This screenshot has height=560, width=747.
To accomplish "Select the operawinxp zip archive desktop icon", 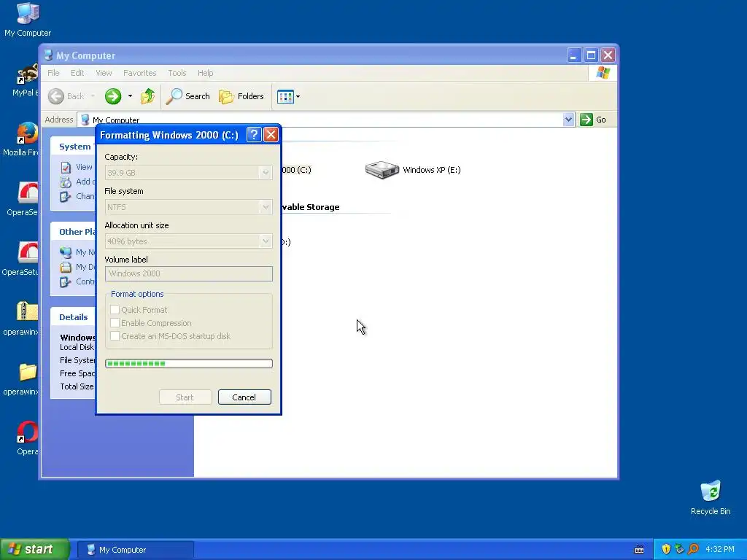I will [24, 319].
